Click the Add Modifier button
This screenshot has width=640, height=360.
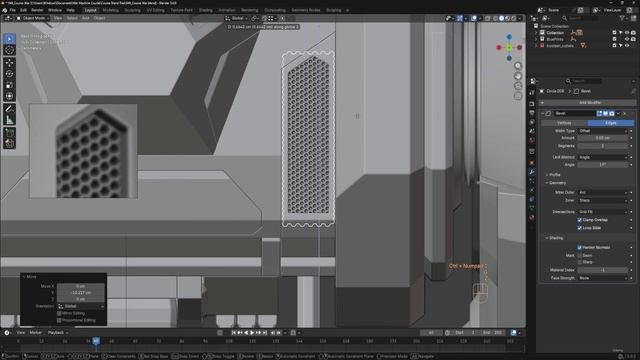tap(588, 103)
